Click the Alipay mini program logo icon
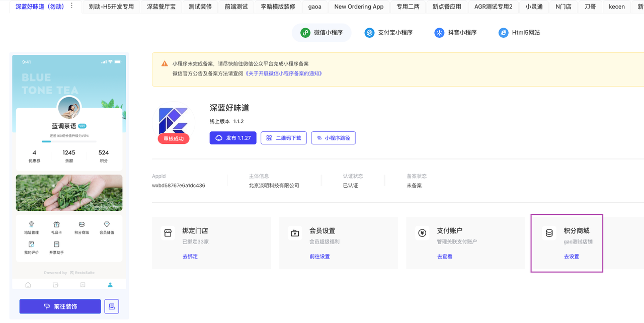The height and width of the screenshot is (323, 644). tap(369, 33)
